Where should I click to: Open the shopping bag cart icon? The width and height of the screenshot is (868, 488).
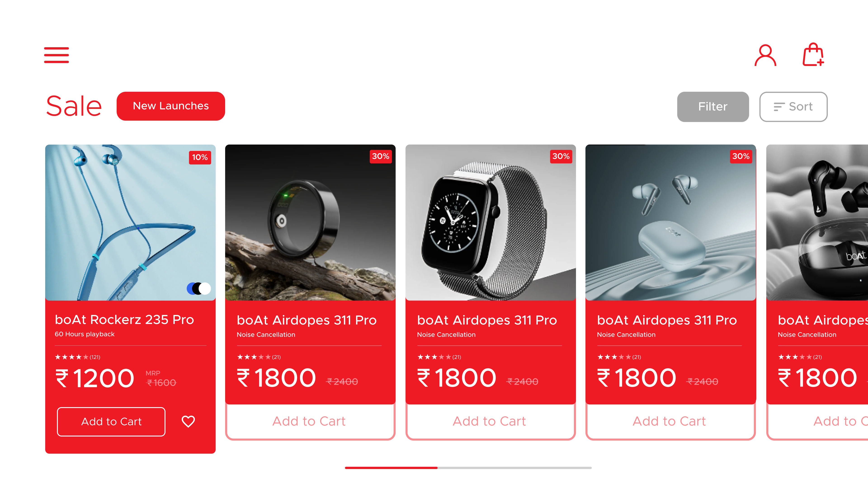click(813, 54)
